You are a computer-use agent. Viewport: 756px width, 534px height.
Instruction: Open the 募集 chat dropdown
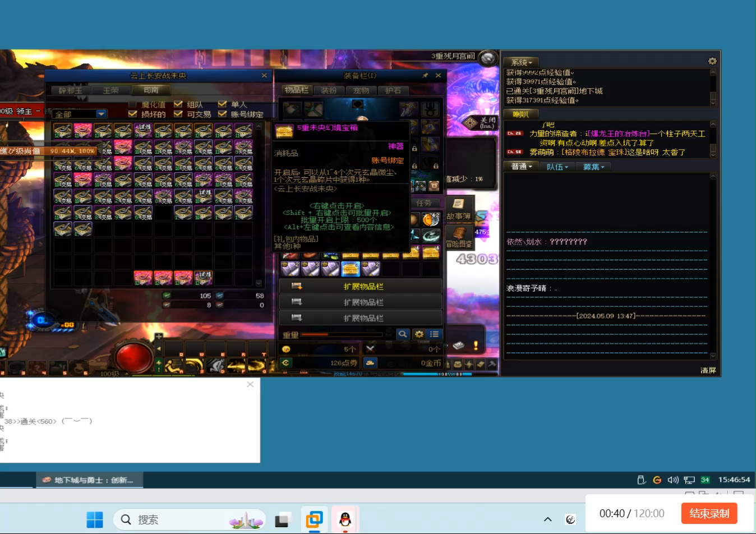(x=593, y=167)
